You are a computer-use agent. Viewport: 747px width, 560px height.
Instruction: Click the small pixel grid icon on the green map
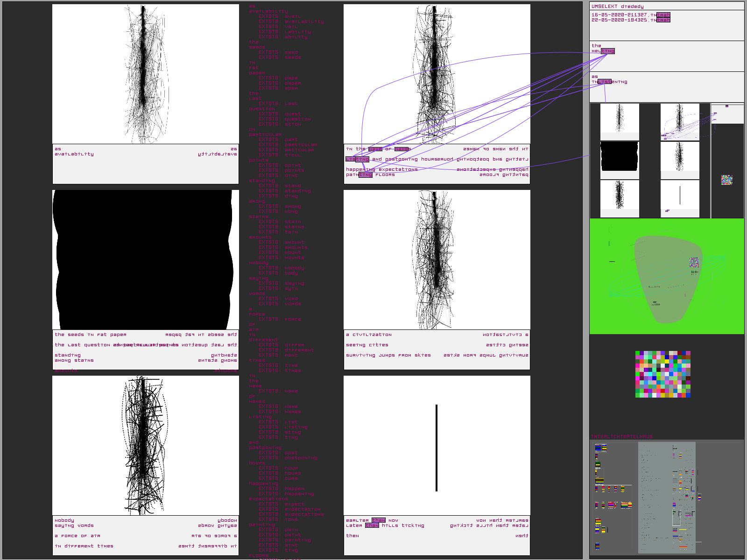click(694, 262)
